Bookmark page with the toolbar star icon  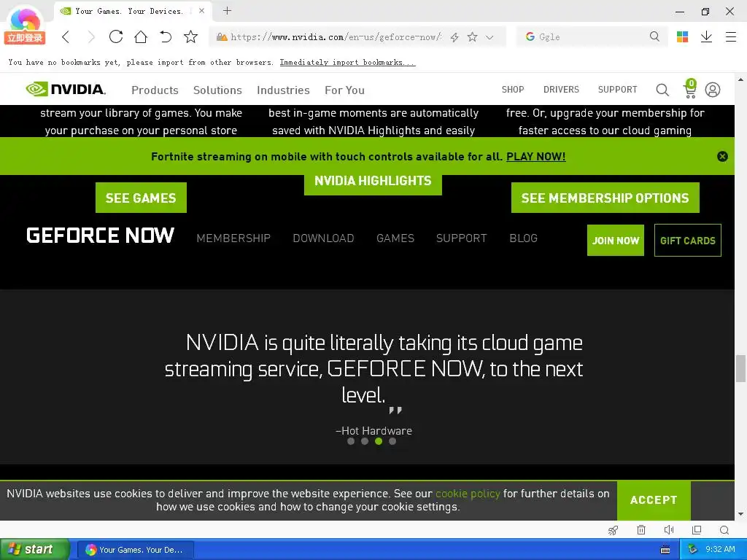pos(190,36)
